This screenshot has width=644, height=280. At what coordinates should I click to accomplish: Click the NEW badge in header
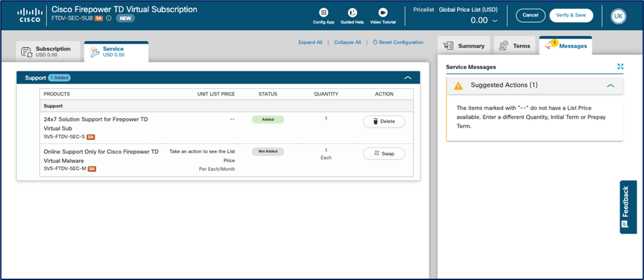(125, 18)
